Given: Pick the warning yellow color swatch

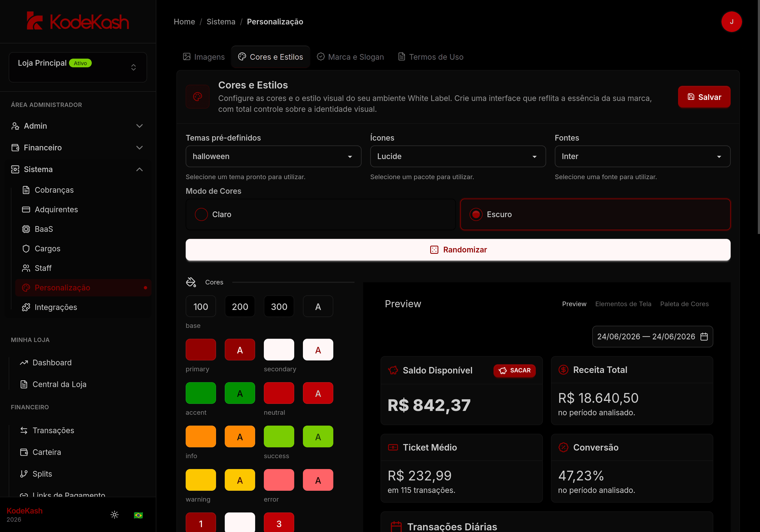Looking at the screenshot, I should click(201, 480).
